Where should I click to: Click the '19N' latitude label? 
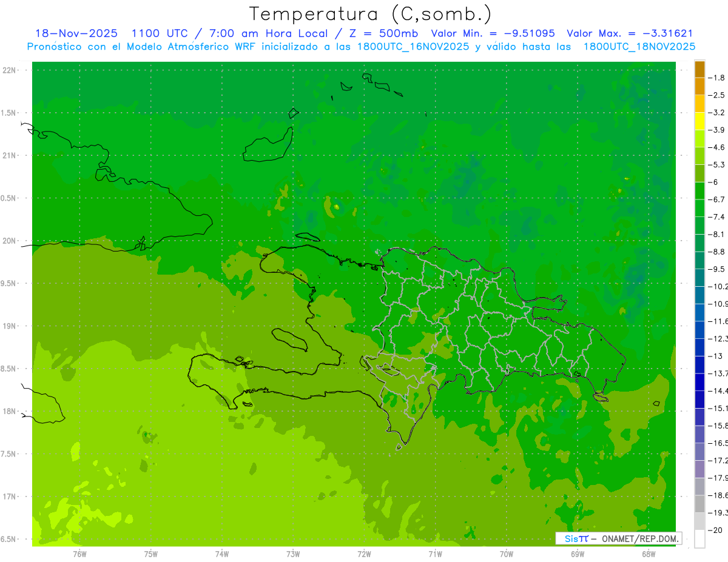coord(9,326)
